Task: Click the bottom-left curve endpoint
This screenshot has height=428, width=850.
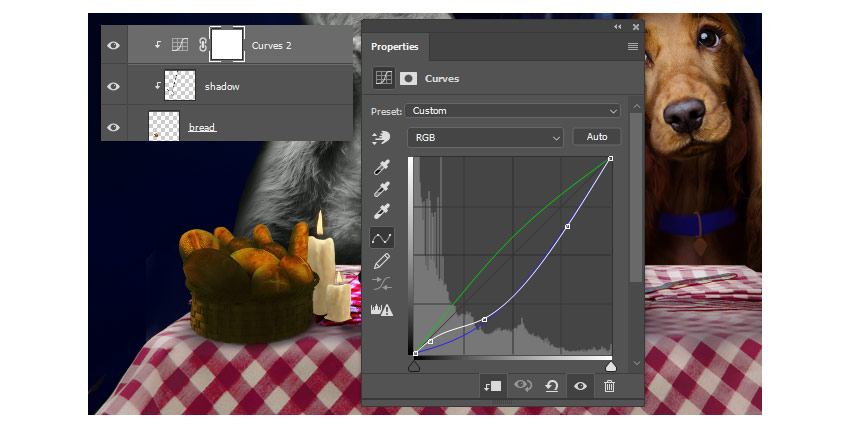Action: (x=415, y=354)
